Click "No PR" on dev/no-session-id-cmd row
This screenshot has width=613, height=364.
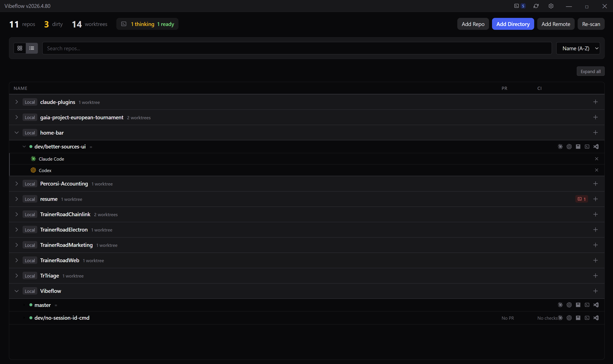click(508, 318)
